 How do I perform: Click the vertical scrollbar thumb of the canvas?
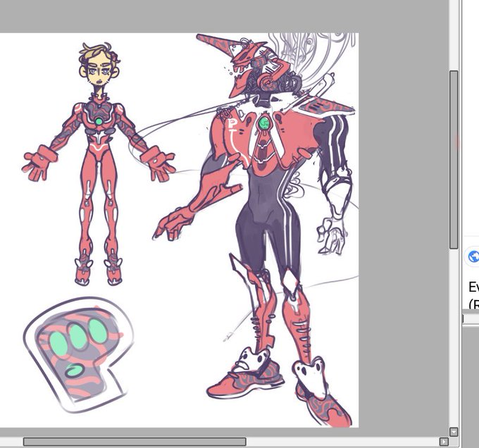(x=454, y=160)
